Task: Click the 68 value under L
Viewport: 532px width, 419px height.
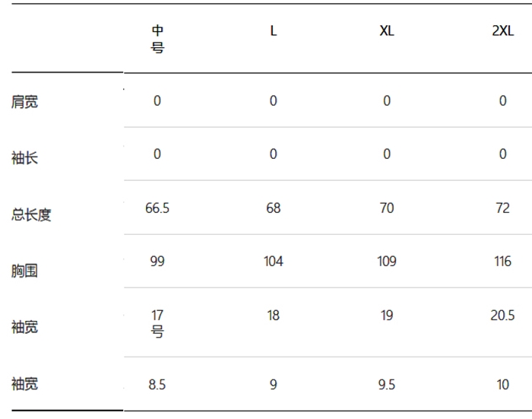Action: (x=274, y=208)
